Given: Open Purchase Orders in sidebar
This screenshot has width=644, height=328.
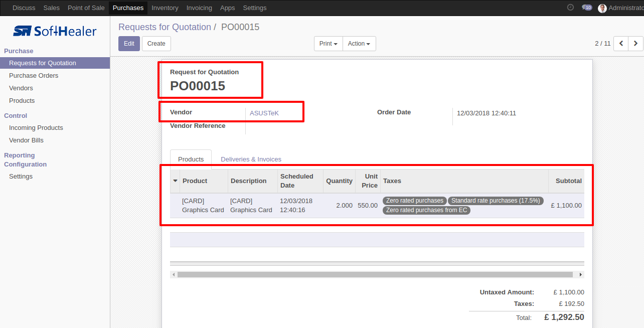Looking at the screenshot, I should click(34, 75).
